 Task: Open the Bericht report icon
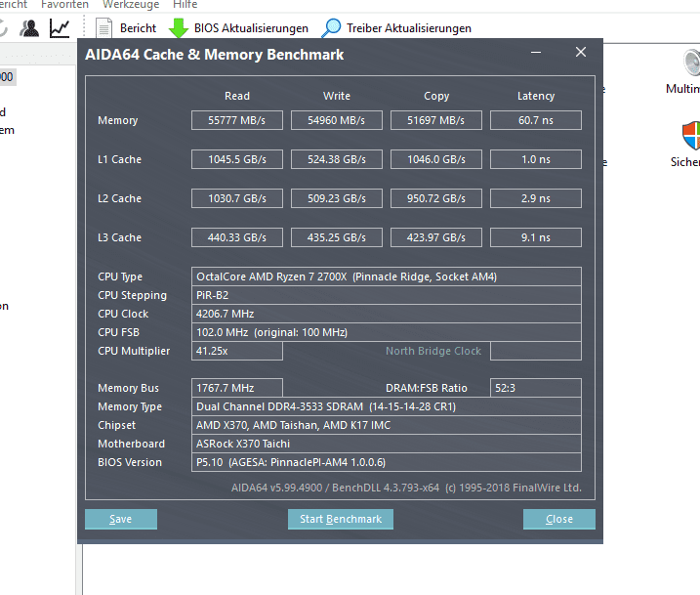coord(103,28)
